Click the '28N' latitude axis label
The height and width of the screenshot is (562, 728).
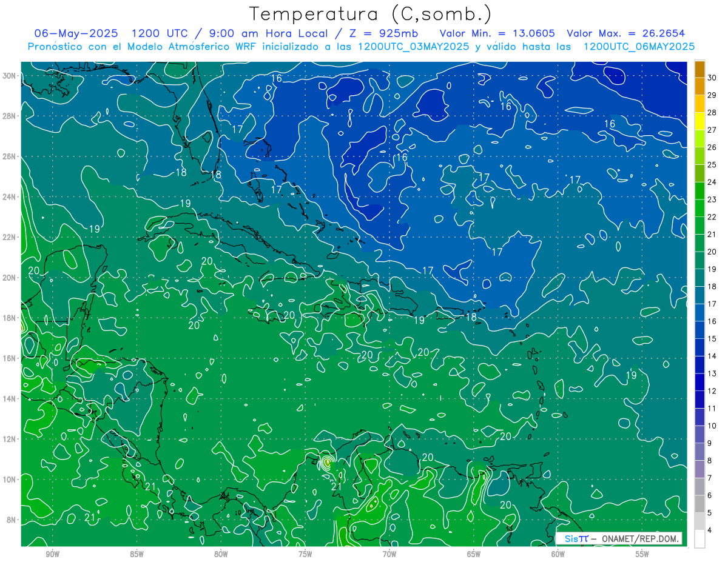click(x=9, y=116)
